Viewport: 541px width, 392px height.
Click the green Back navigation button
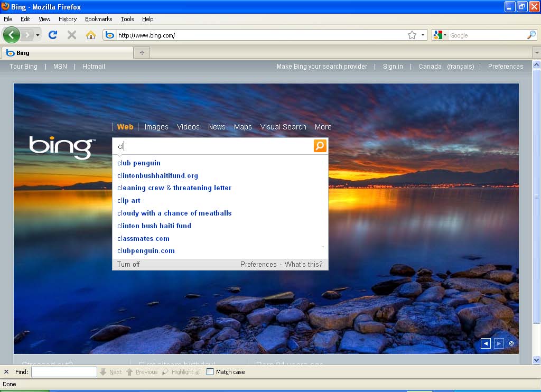(x=12, y=35)
